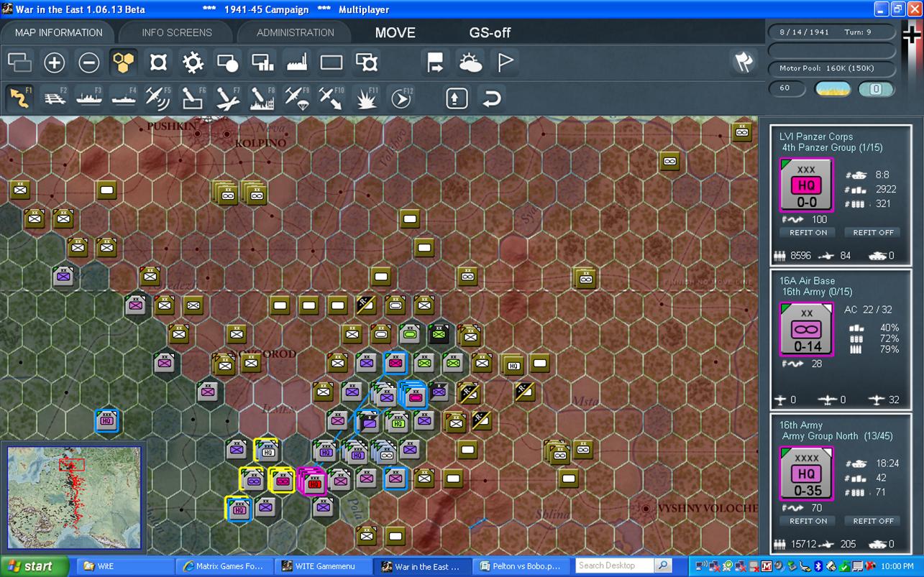924x577 pixels.
Task: Click the PUSHKIN city label
Action: [x=172, y=126]
